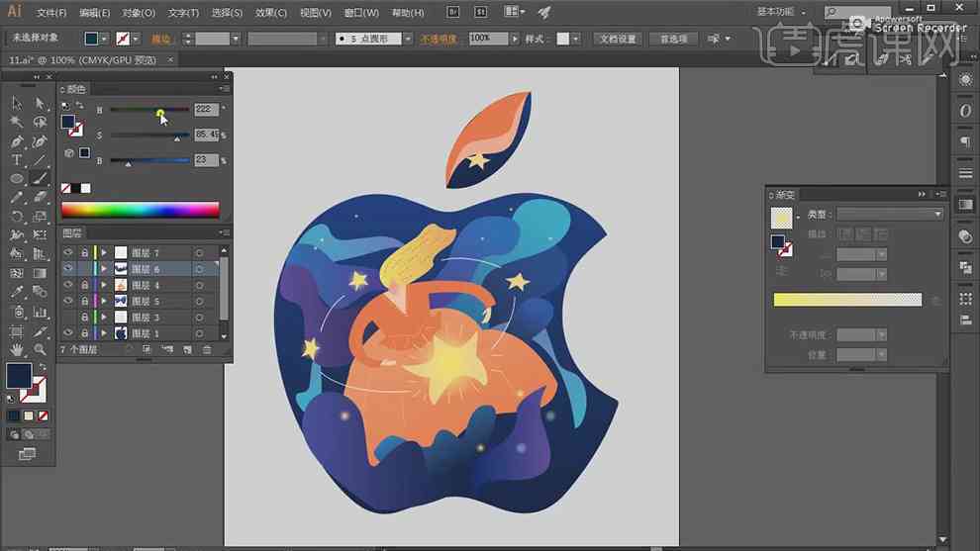The width and height of the screenshot is (980, 551).
Task: Select the Hand tool
Action: point(17,349)
